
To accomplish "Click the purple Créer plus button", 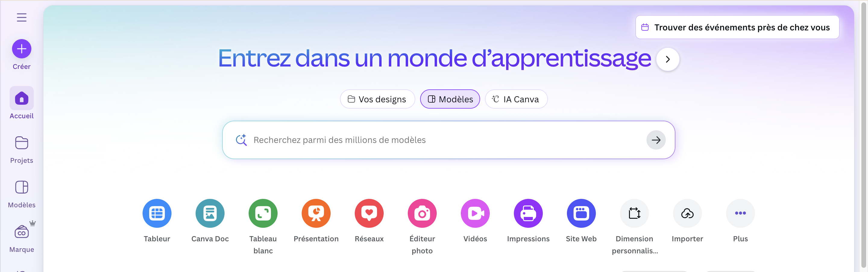I will point(22,49).
